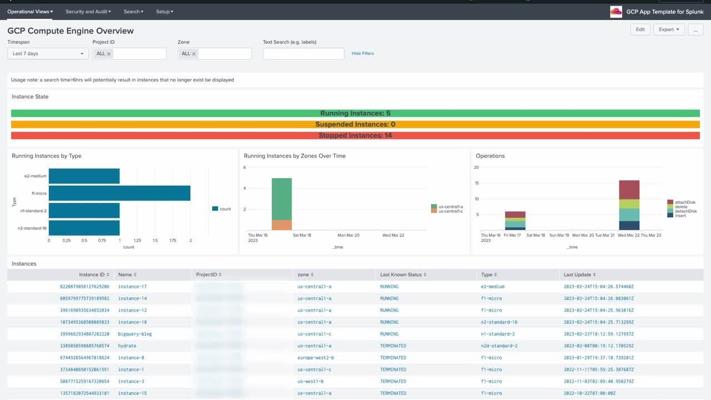
Task: Click the Text Search input field
Action: pyautogui.click(x=303, y=54)
